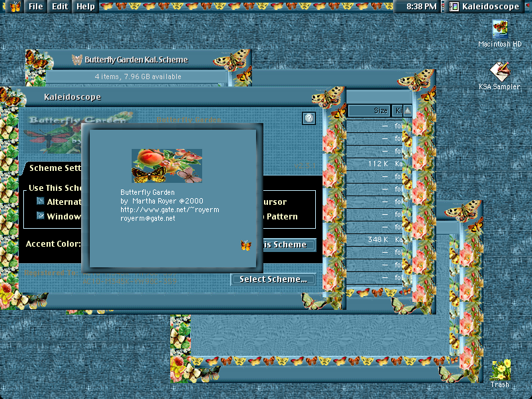
Task: Click the fruit and butterflies image in the about box
Action: pos(167,166)
